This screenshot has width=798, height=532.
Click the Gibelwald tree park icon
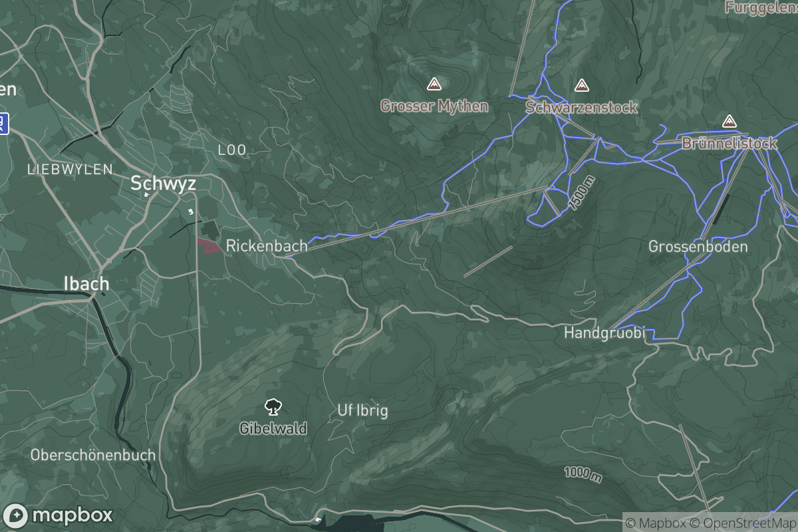(x=272, y=408)
